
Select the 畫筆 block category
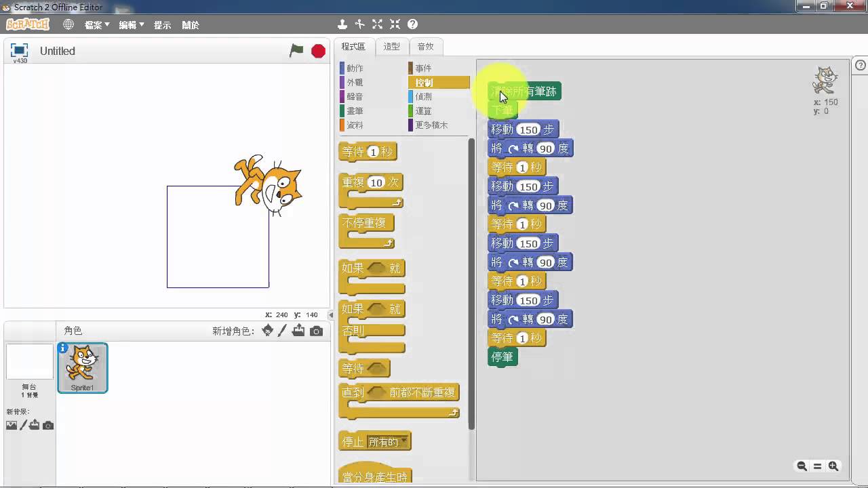coord(370,111)
